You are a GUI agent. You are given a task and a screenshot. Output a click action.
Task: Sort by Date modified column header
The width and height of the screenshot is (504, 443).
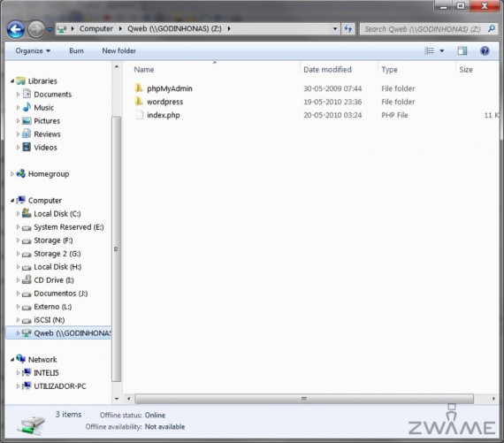pos(327,70)
